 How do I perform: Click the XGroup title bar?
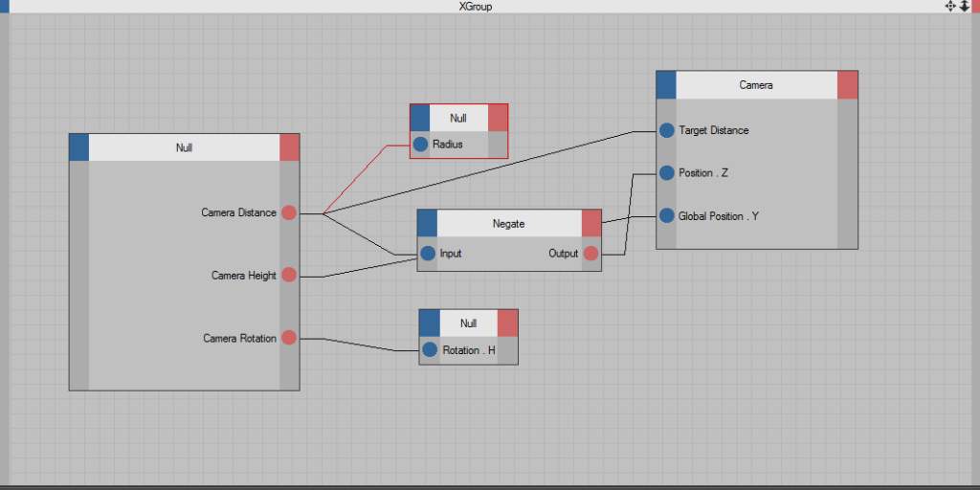click(x=476, y=7)
